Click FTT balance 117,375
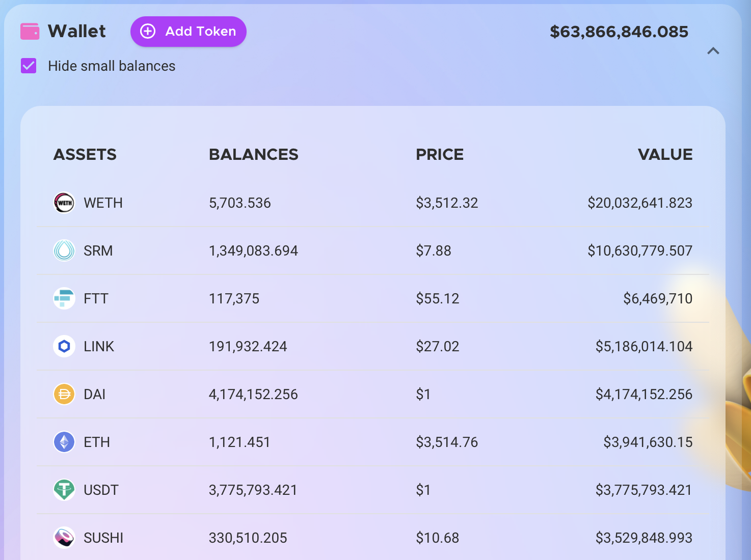 pos(234,298)
